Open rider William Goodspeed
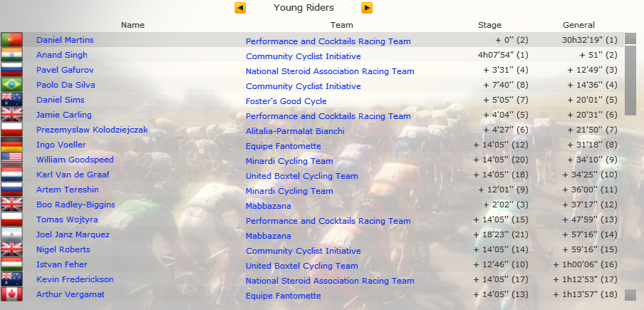 [x=76, y=160]
